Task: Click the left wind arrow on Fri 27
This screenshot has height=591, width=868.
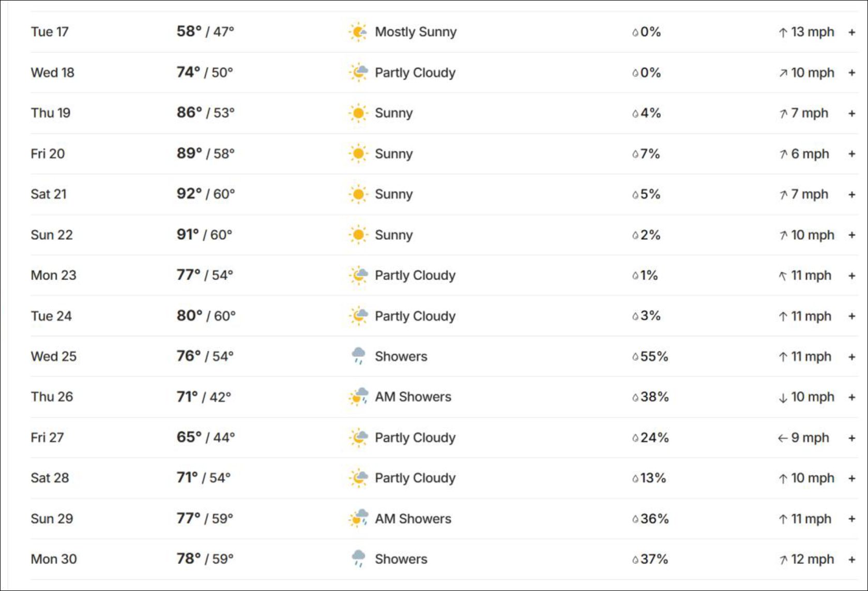Action: tap(783, 438)
